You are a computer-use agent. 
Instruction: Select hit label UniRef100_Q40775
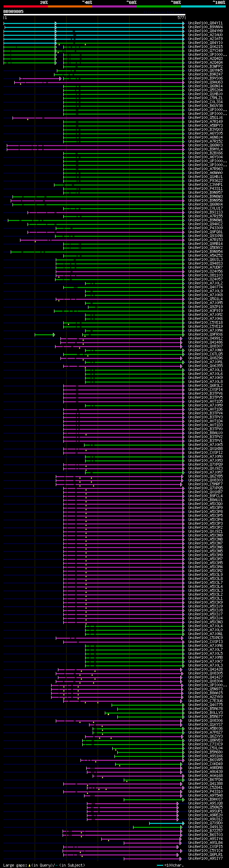coord(205,705)
